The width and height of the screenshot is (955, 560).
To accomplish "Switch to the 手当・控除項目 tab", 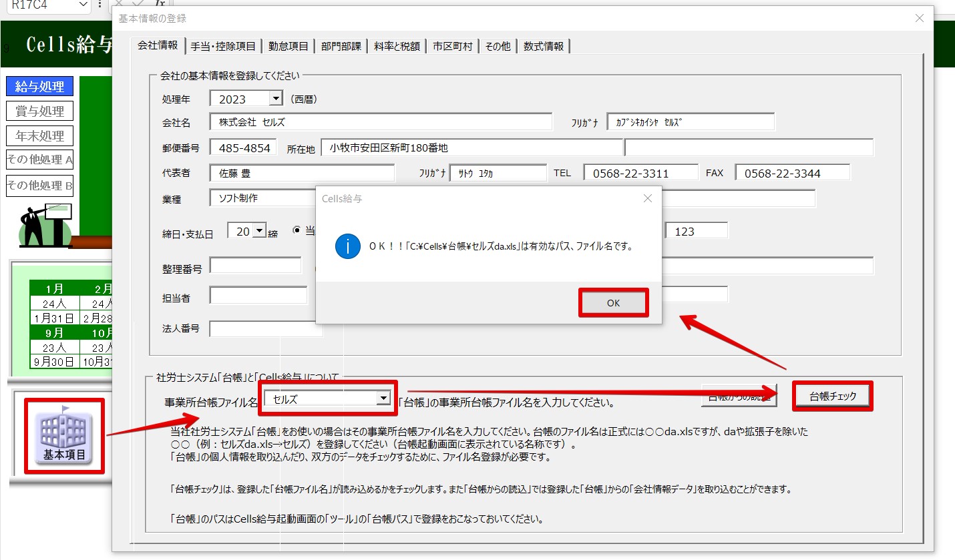I will [223, 46].
